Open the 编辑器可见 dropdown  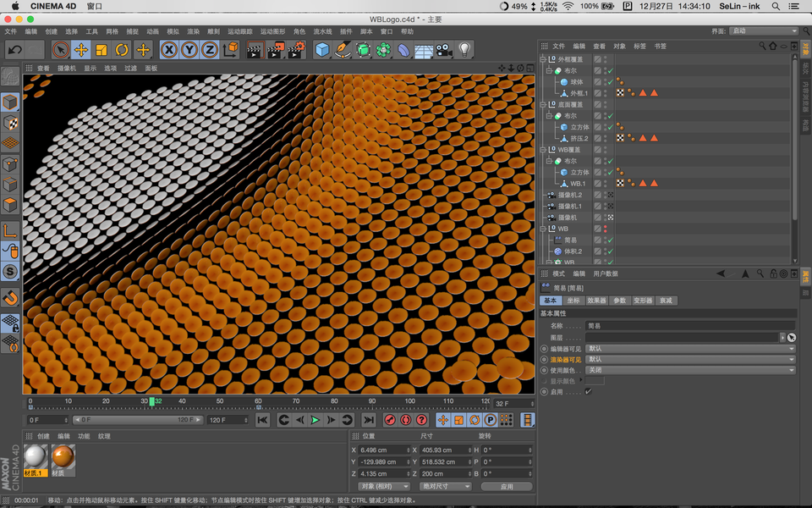(x=690, y=348)
